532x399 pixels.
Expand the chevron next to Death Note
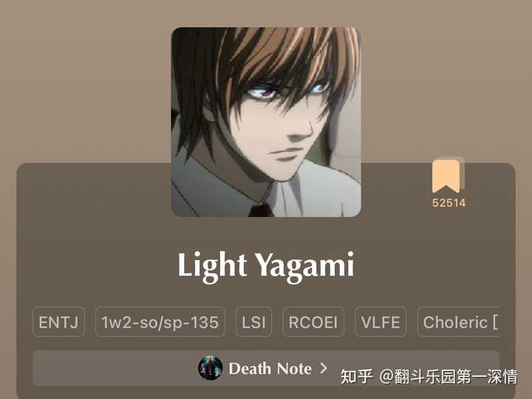coord(324,368)
